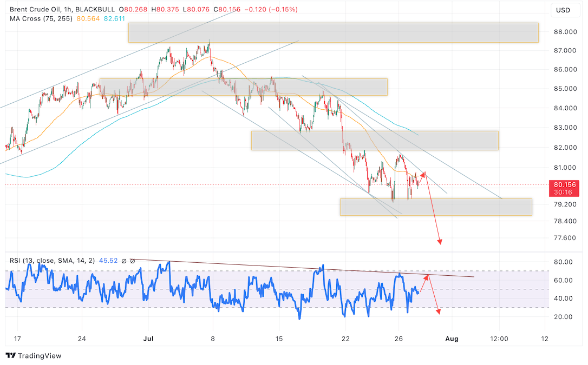
Task: Select the Brent Crude Oil symbol title
Action: click(x=40, y=10)
